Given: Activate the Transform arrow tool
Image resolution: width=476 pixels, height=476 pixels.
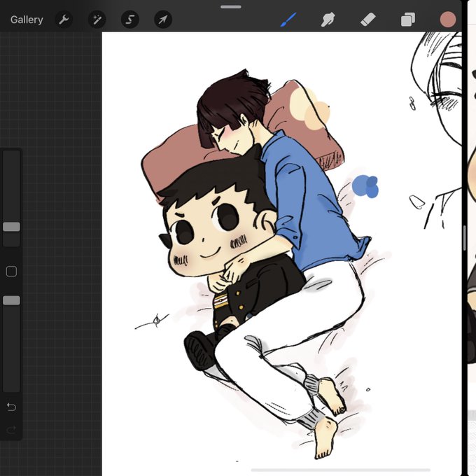Looking at the screenshot, I should click(163, 20).
